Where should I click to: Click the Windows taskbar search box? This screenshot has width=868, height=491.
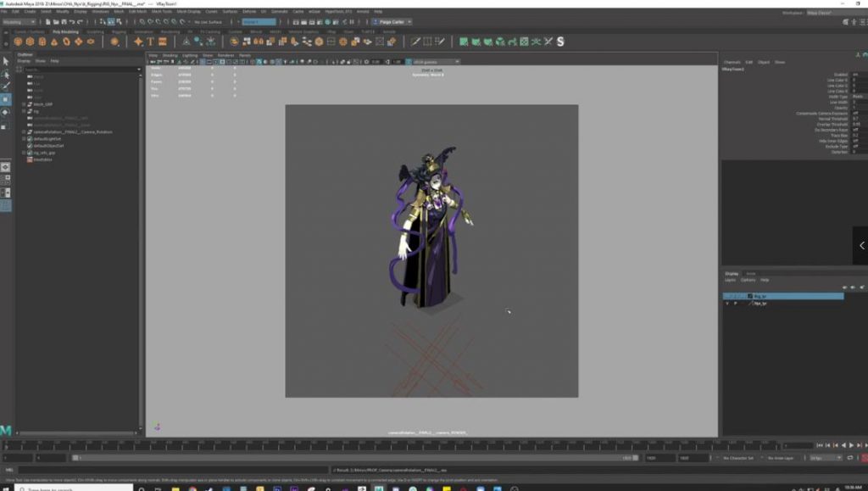click(73, 488)
